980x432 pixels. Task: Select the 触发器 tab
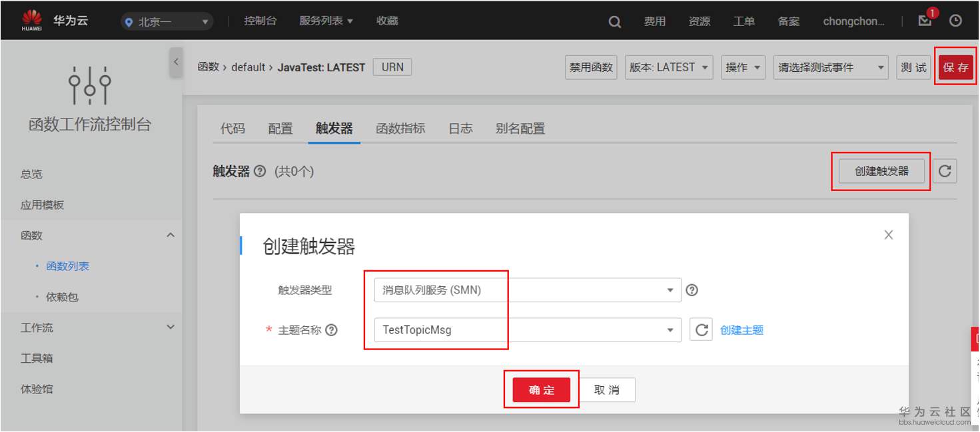(334, 128)
